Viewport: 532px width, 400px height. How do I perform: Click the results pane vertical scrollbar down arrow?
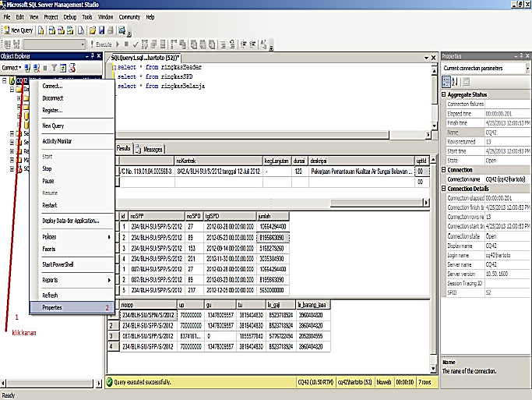coord(433,368)
